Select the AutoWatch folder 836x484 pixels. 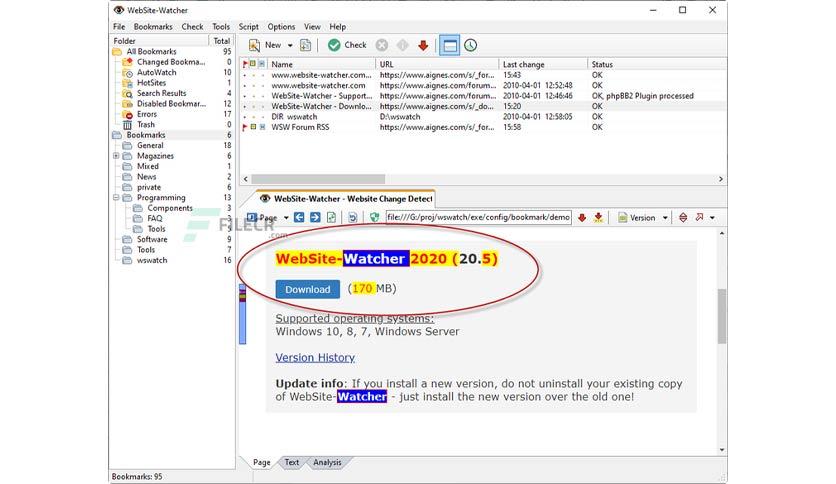coord(156,72)
